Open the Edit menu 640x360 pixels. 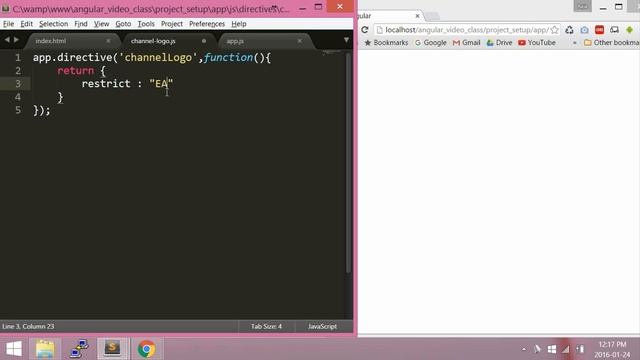(x=27, y=24)
